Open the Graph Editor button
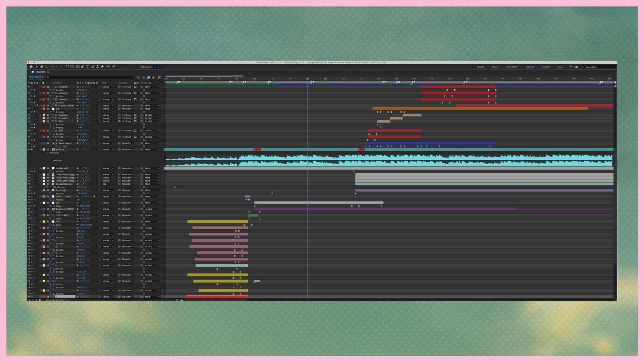The height and width of the screenshot is (362, 644). pyautogui.click(x=160, y=77)
